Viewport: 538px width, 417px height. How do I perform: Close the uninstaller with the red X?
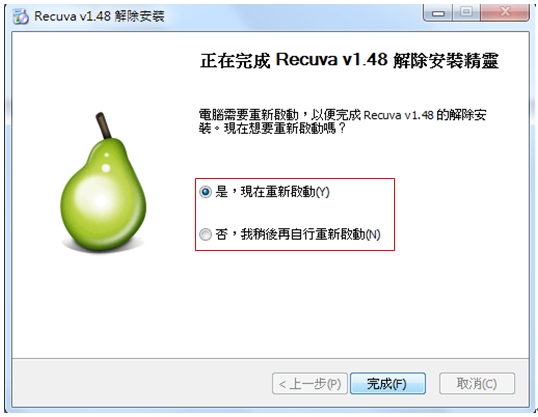504,12
